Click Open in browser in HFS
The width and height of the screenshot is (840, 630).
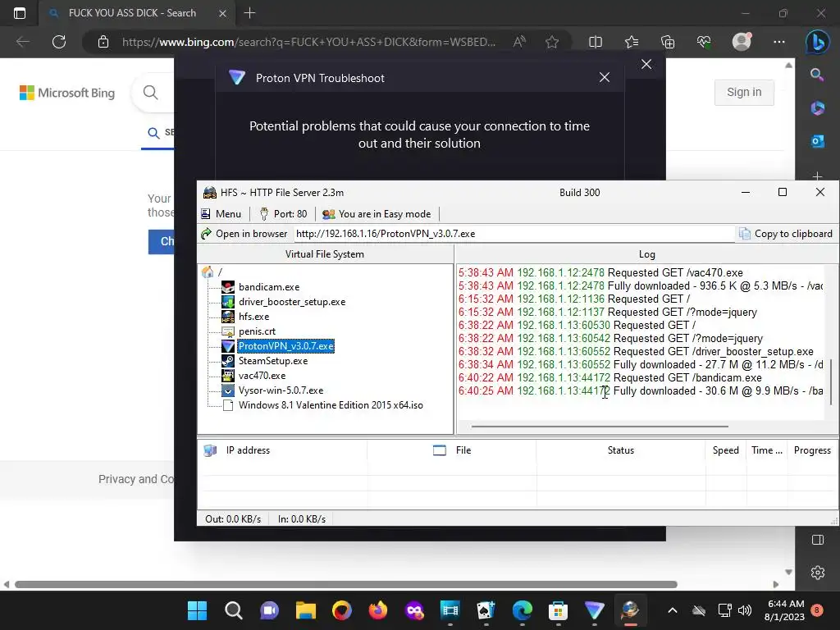(x=244, y=234)
